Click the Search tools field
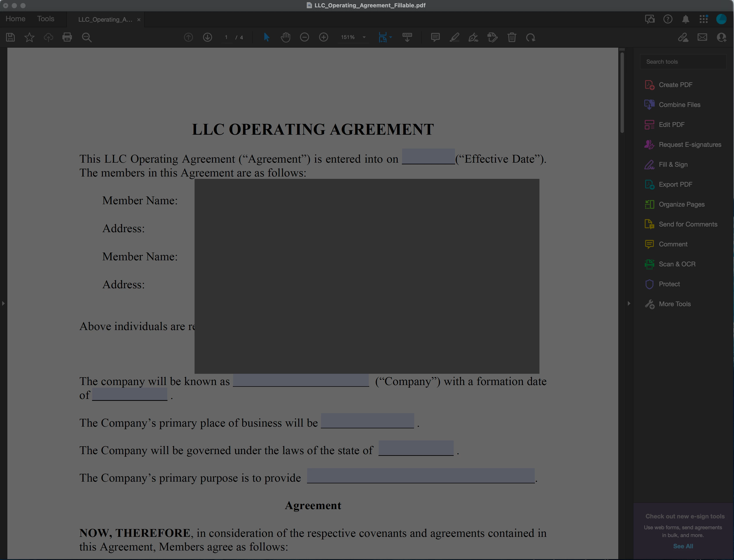Screen dimensions: 734x560 click(683, 62)
